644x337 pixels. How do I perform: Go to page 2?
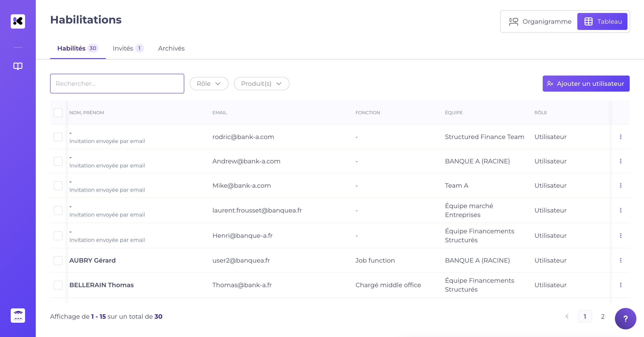coord(603,316)
